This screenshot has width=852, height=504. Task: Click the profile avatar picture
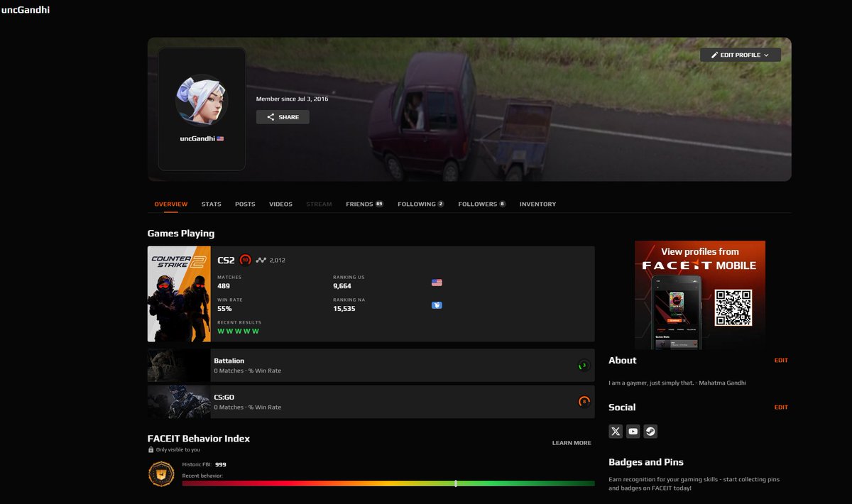(202, 99)
